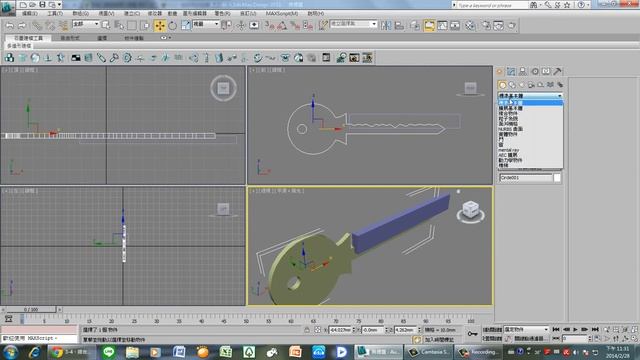Toggle the 3D Snaps icon
The image size is (640, 360).
click(x=269, y=26)
